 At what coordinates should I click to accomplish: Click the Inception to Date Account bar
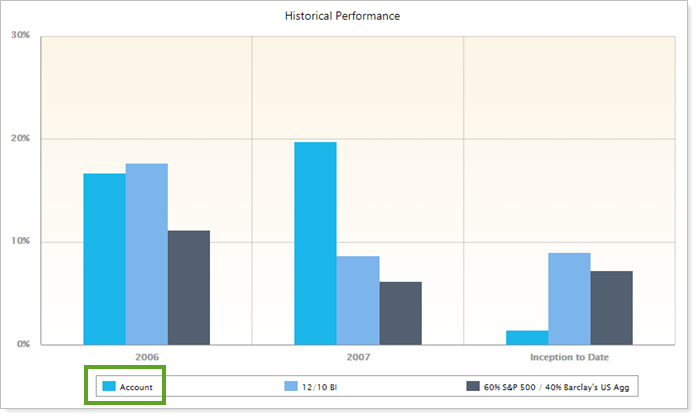coord(526,338)
